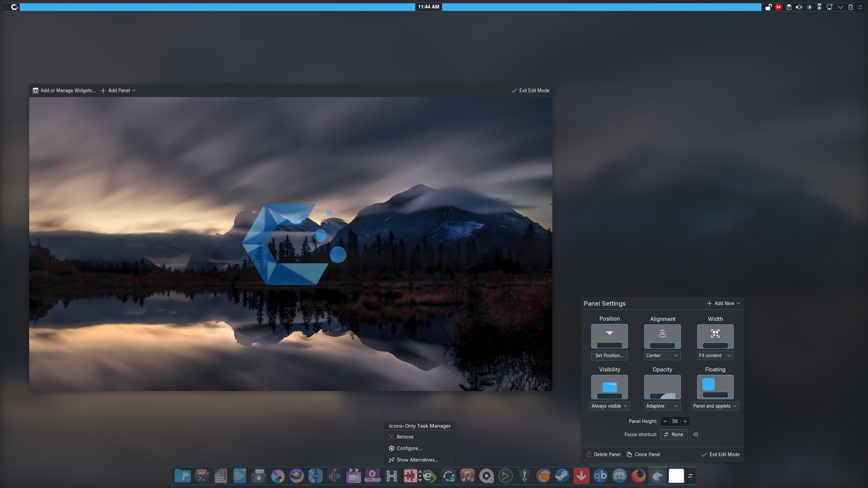This screenshot has height=488, width=868.
Task: Choose Remove in the widget menu
Action: 405,437
